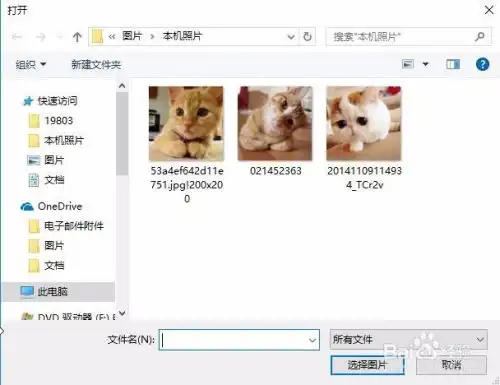Click the 电子邮件附件 folder icon
Viewport: 500px width, 385px height.
coord(34,226)
